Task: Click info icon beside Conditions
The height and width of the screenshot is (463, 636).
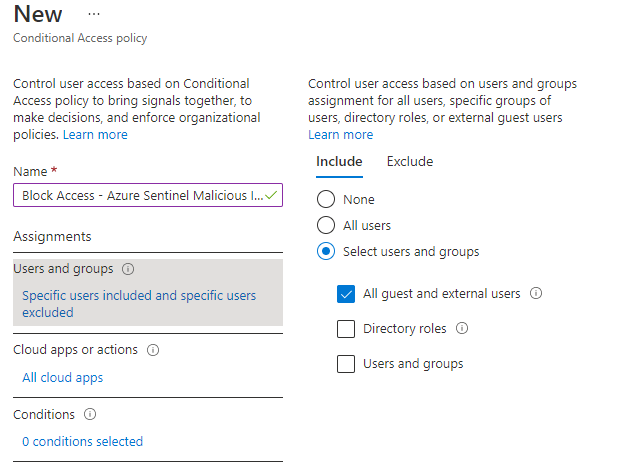Action: point(90,414)
